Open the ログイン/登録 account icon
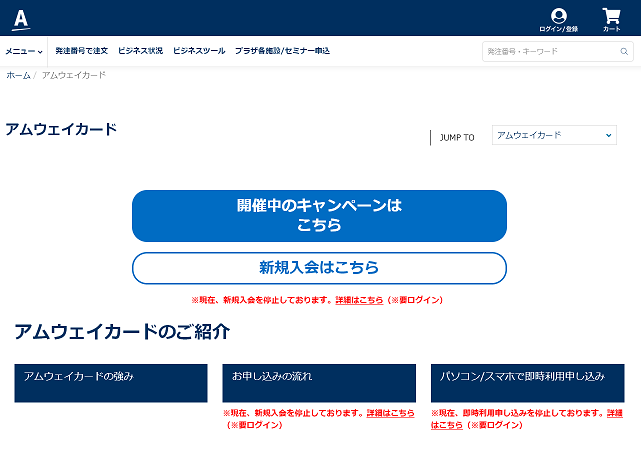Viewport: 641px width, 449px height. point(558,20)
